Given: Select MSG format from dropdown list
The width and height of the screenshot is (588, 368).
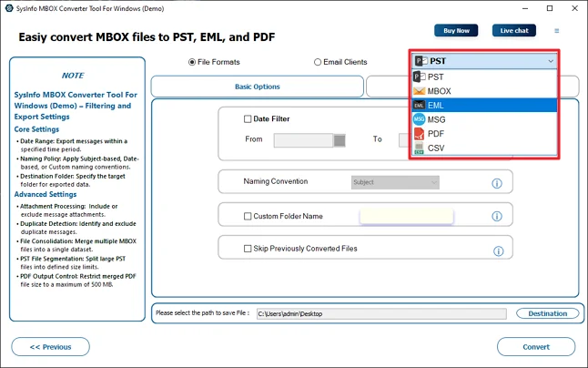Looking at the screenshot, I should (484, 119).
